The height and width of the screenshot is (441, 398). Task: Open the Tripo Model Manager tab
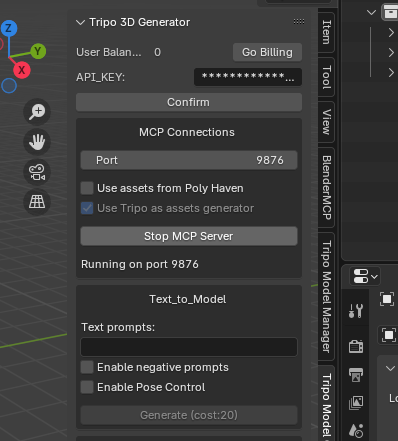[x=326, y=296]
